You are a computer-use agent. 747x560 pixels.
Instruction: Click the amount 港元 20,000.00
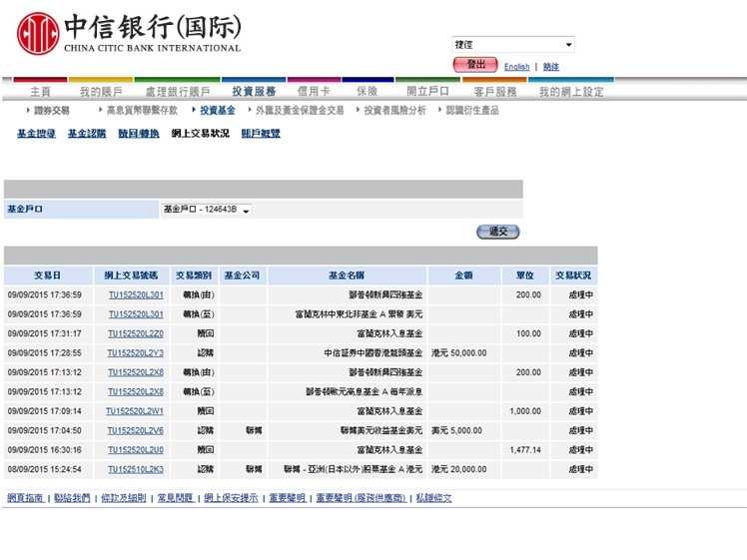coord(459,469)
